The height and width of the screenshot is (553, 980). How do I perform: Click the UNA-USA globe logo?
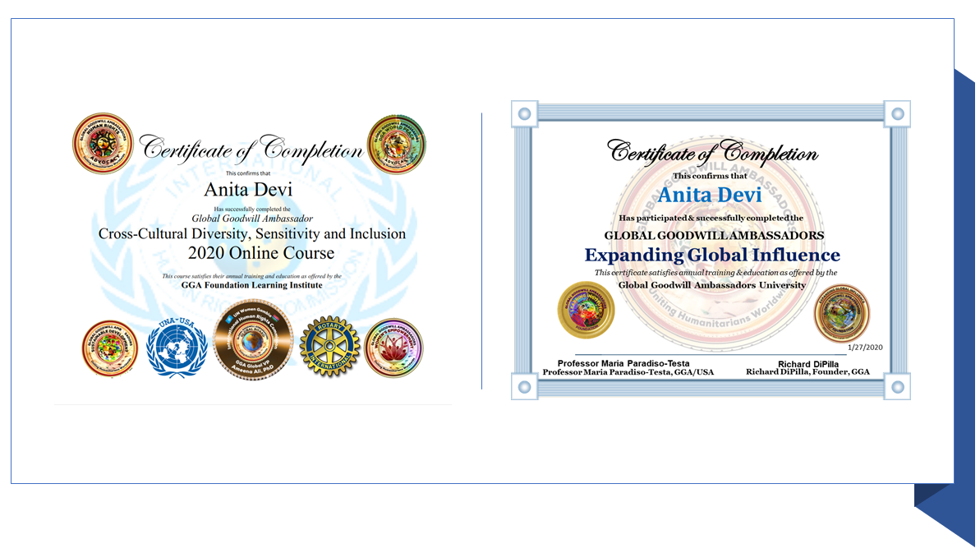coord(177,348)
